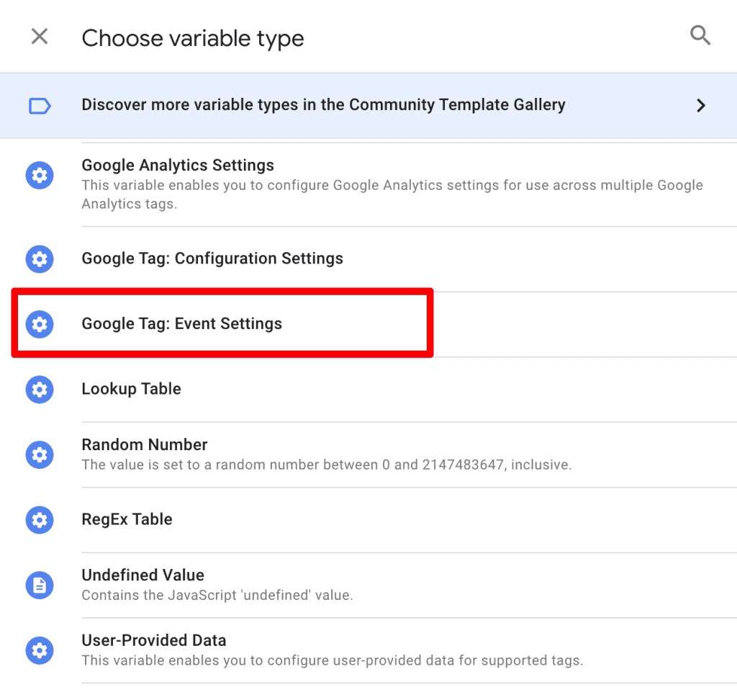737x700 pixels.
Task: Click the Google Tag: Configuration Settings gear icon
Action: coord(40,259)
